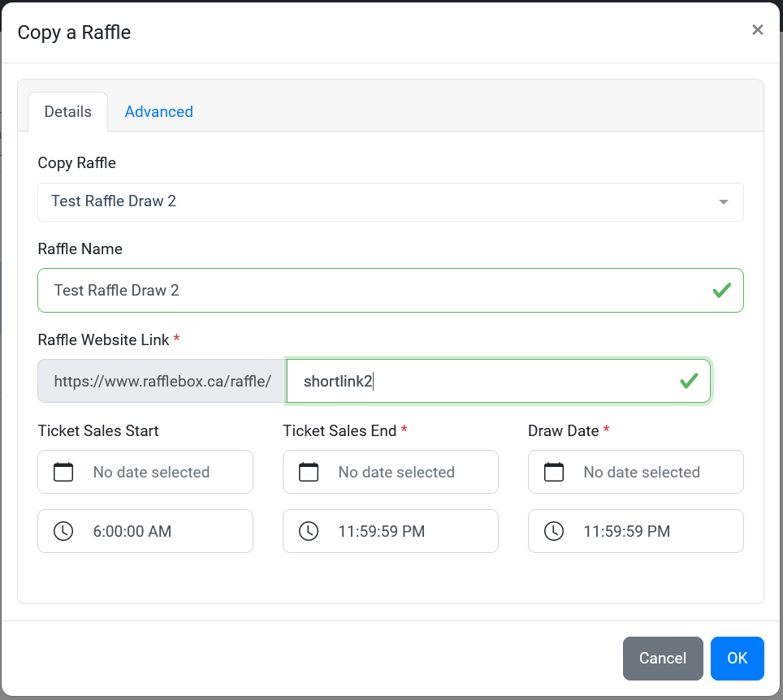The width and height of the screenshot is (783, 700).
Task: Click the green checkmark in Raffle Name field
Action: point(721,290)
